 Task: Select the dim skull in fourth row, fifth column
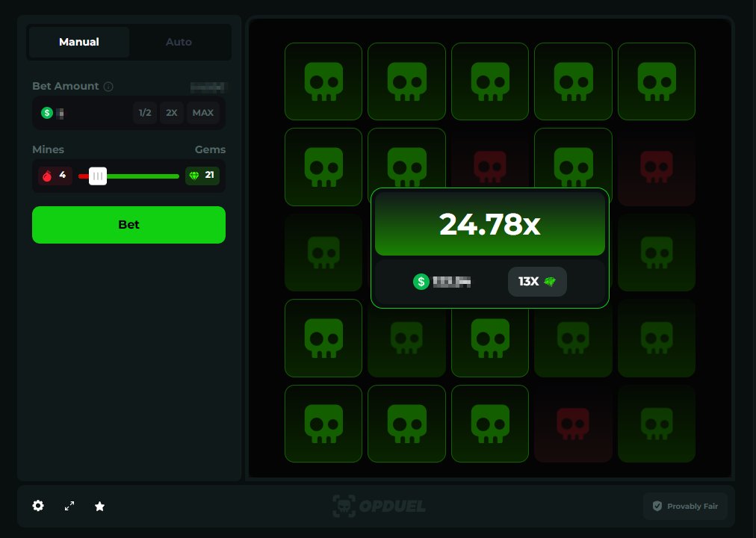tap(657, 338)
